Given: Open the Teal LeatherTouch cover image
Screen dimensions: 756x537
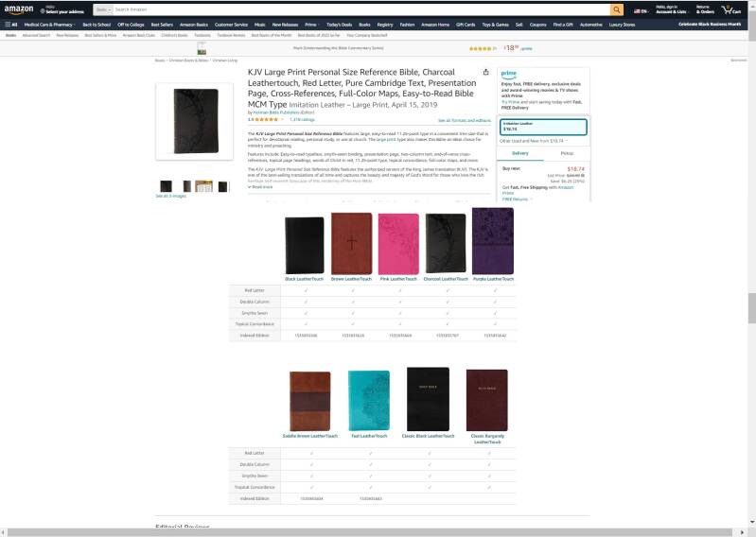Looking at the screenshot, I should click(369, 401).
